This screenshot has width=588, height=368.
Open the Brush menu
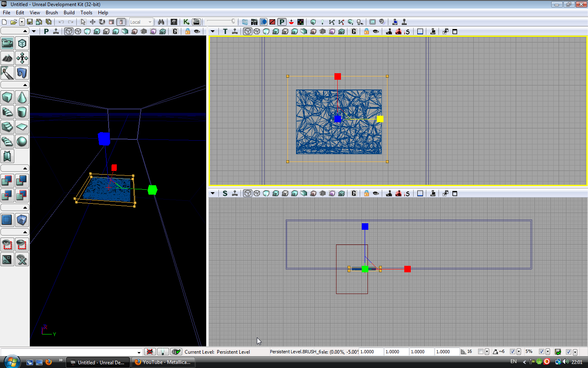pyautogui.click(x=51, y=13)
